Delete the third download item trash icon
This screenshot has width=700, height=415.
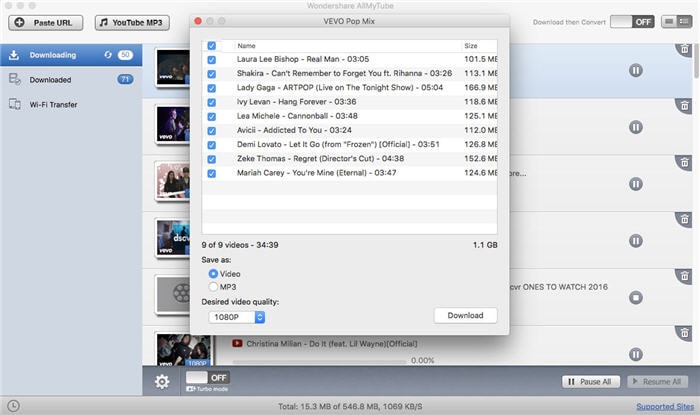(x=684, y=162)
